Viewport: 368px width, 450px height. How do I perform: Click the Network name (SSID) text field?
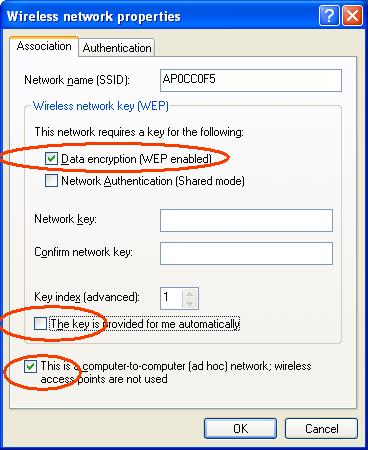click(x=251, y=80)
